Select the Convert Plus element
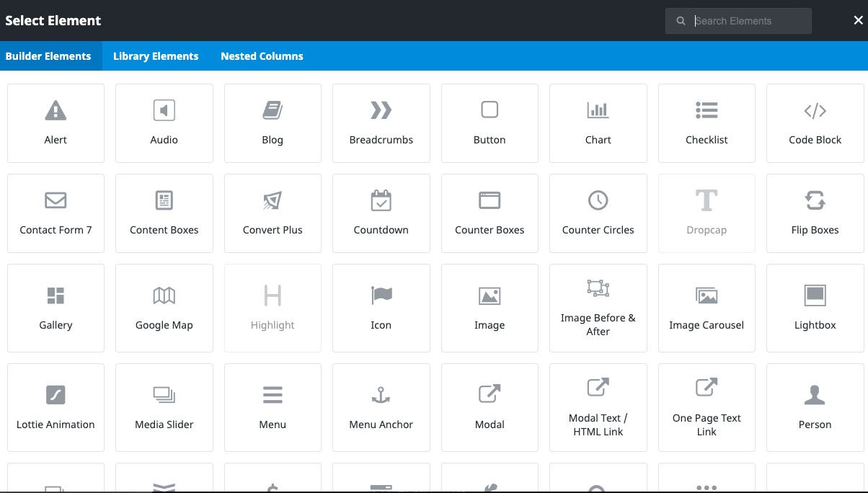 click(273, 213)
